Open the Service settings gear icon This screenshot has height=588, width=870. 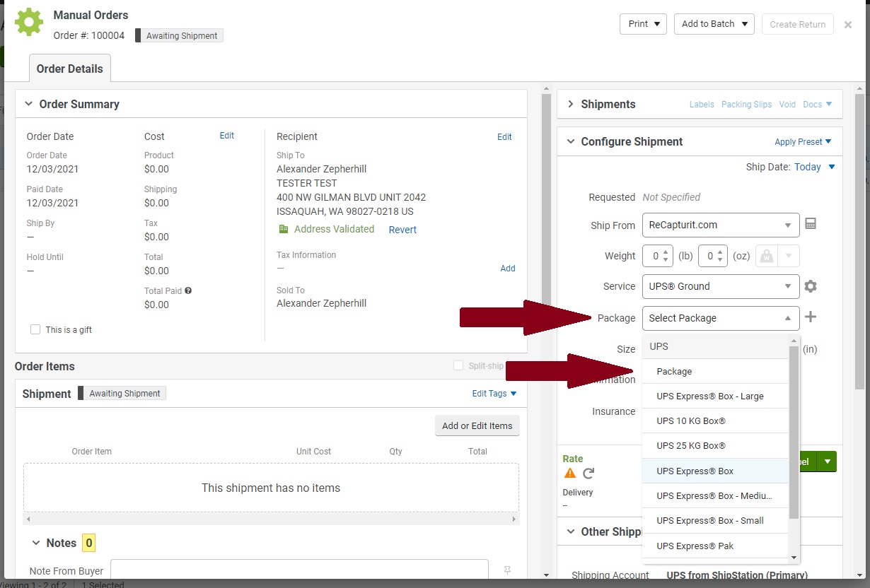(811, 286)
